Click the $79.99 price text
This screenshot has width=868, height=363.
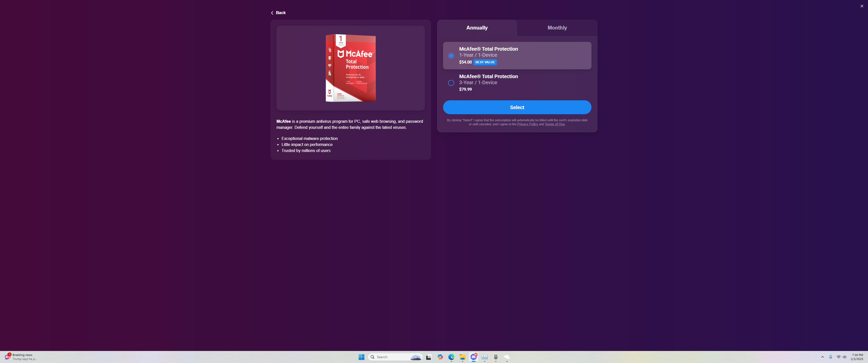(x=465, y=89)
